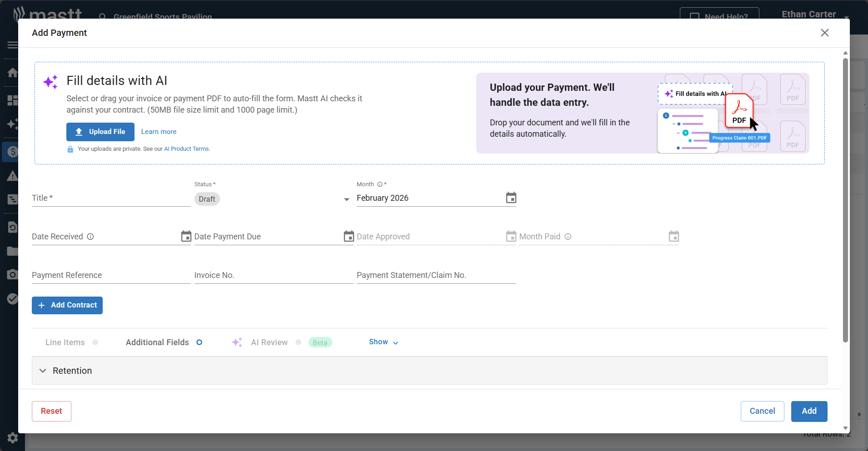This screenshot has height=451, width=868.
Task: Click the AI sparkles icon in sidebar
Action: pyautogui.click(x=13, y=124)
